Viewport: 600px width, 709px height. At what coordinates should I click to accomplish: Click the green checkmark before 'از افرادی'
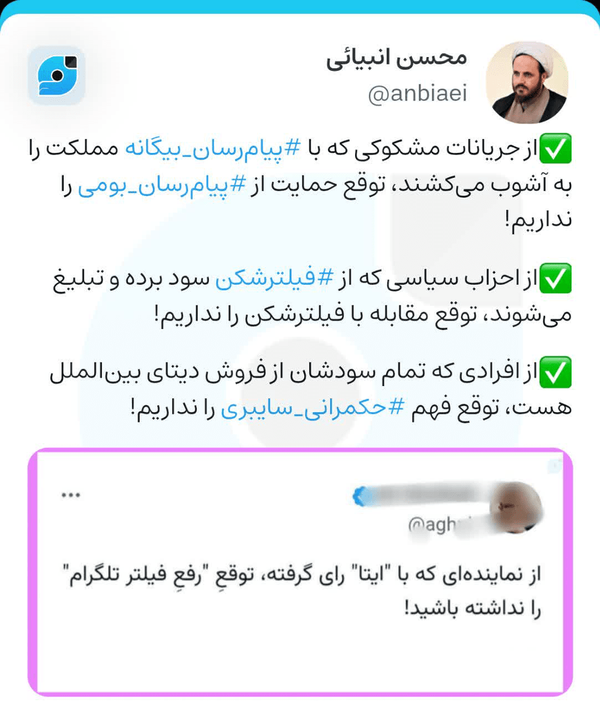coord(556,373)
